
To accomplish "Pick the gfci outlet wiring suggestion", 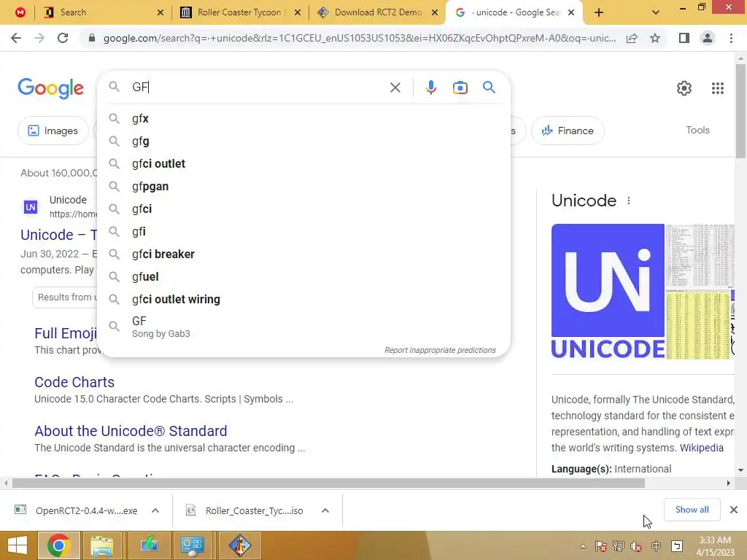I will pos(304,300).
